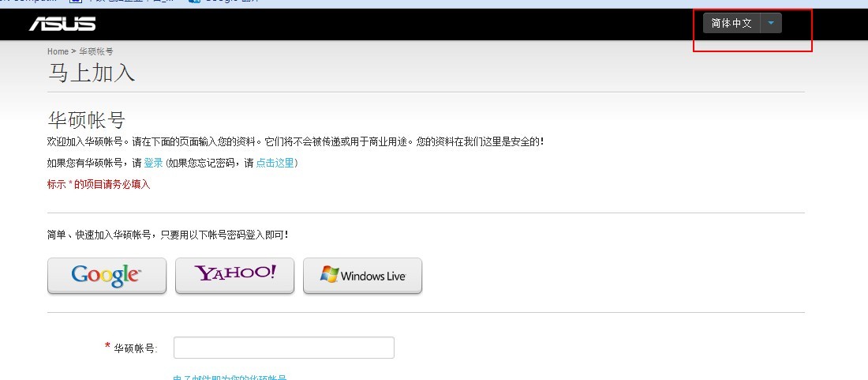
Task: Click the 简单、快速加入华硕帐号 instruction text
Action: [168, 235]
